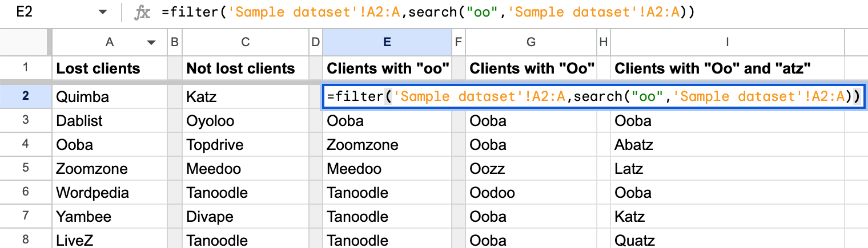The height and width of the screenshot is (248, 868).
Task: Select Tanoodle cell in row 7 column E
Action: (387, 216)
